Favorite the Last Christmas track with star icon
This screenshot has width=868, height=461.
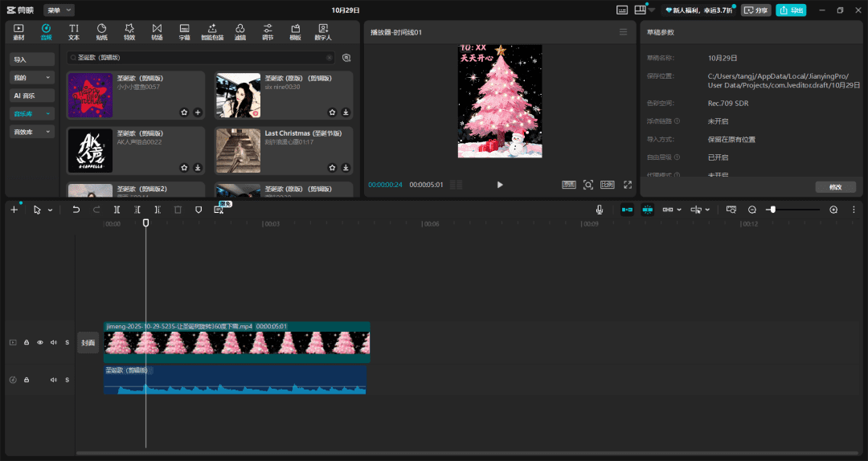tap(331, 168)
